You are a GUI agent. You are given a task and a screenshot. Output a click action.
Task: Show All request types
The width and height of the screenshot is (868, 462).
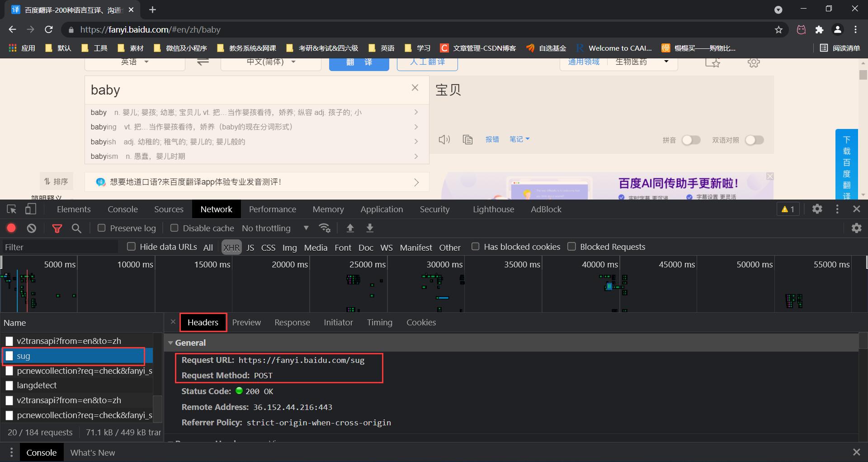tap(208, 248)
